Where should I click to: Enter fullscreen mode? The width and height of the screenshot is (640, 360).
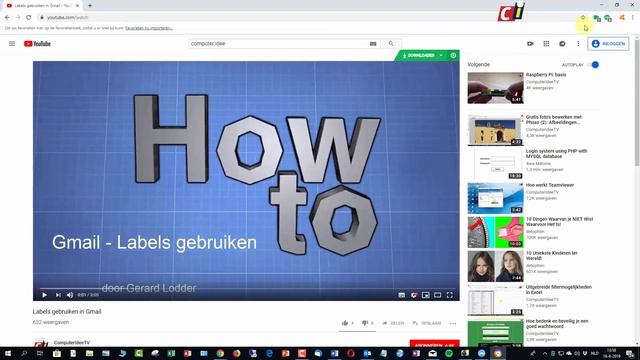(449, 295)
